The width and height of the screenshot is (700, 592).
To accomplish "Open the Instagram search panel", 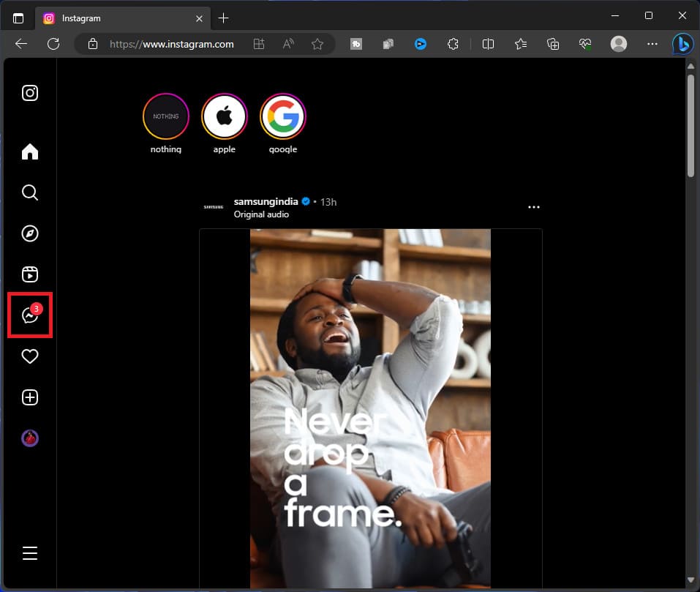I will [x=30, y=192].
